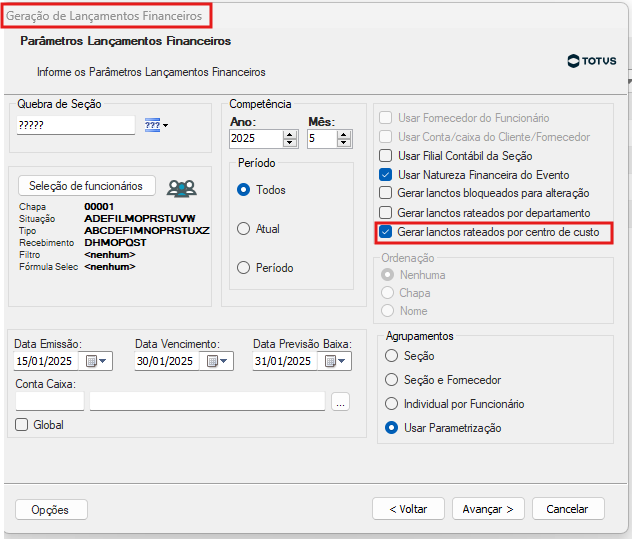The height and width of the screenshot is (539, 632).
Task: Click the employees group icon
Action: (x=181, y=187)
